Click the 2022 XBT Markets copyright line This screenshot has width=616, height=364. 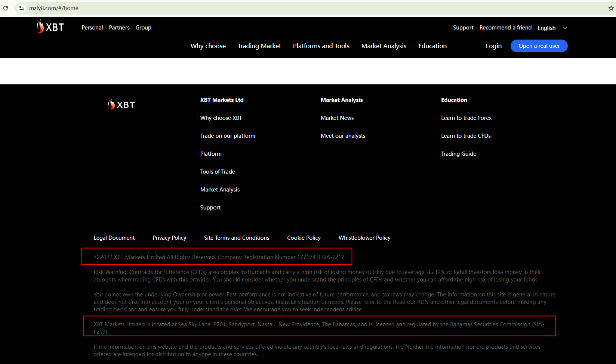click(219, 257)
